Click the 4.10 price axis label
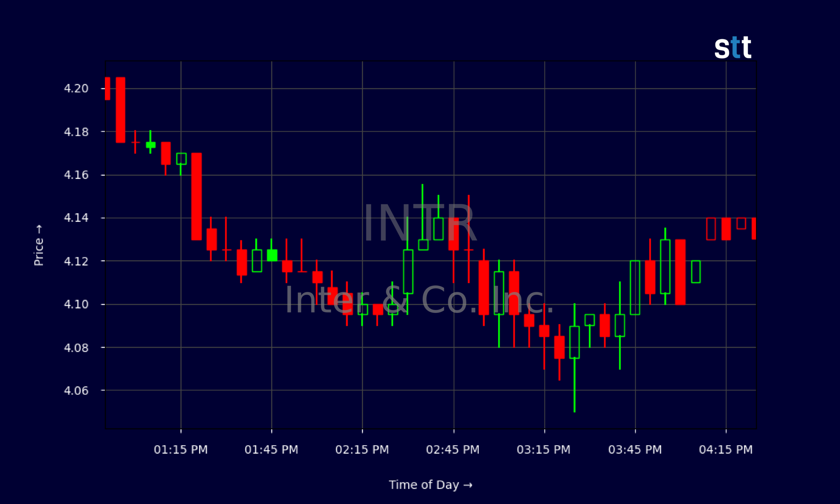840x504 pixels. point(76,304)
